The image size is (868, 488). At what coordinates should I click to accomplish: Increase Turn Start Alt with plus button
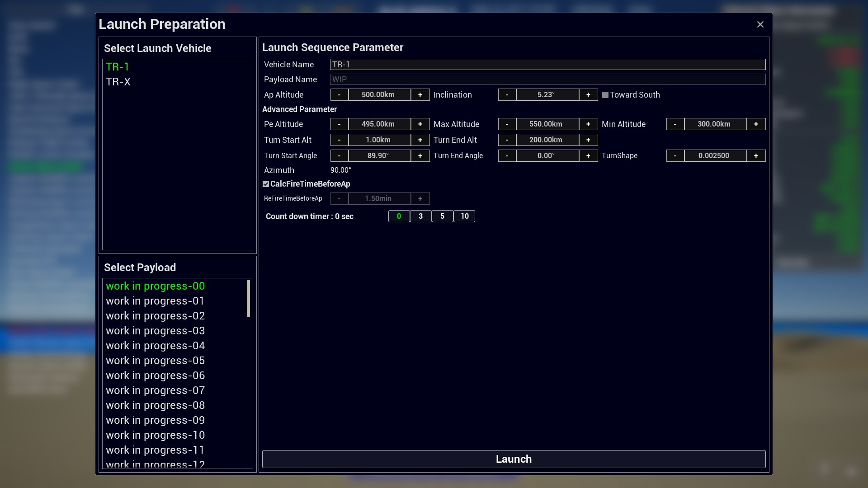click(420, 140)
